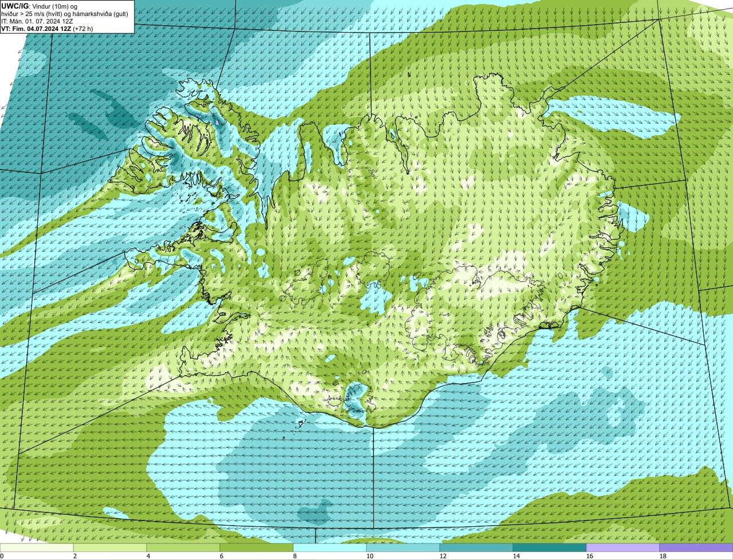Click the pale yellow 0–2 m/s legend swatch
The image size is (733, 560).
point(37,548)
